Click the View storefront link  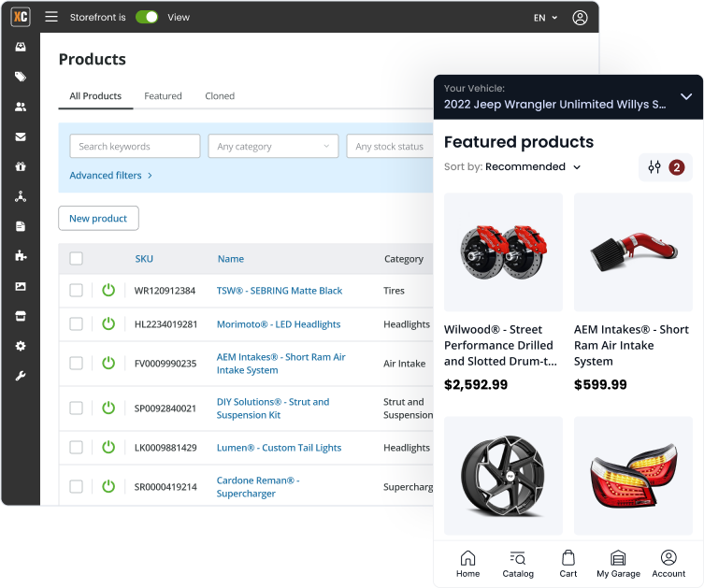(179, 17)
